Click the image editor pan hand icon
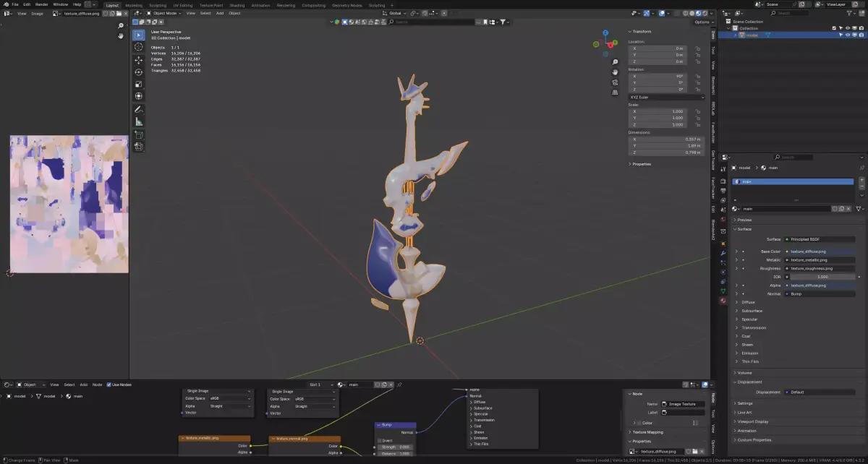The height and width of the screenshot is (464, 868). point(121,36)
